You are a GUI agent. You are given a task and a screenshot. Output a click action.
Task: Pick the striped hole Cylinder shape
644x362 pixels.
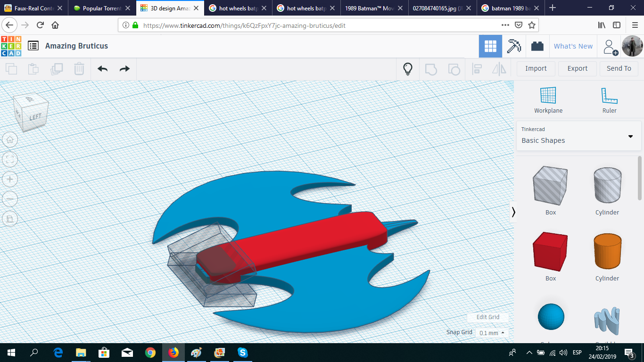[607, 186]
